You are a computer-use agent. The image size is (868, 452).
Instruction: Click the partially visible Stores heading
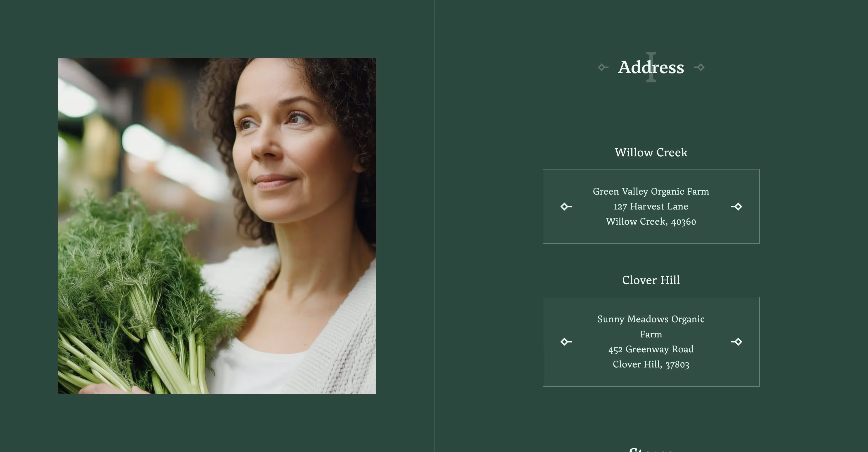(651, 449)
